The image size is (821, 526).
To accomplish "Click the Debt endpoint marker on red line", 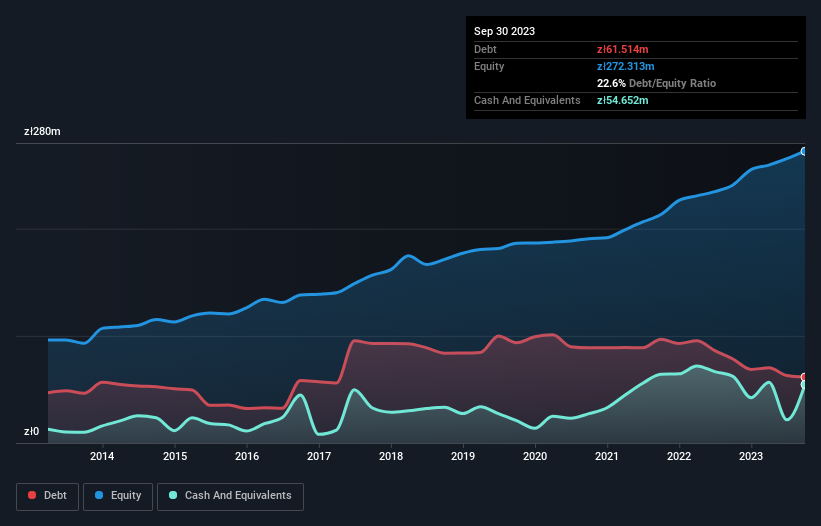I will pyautogui.click(x=804, y=377).
